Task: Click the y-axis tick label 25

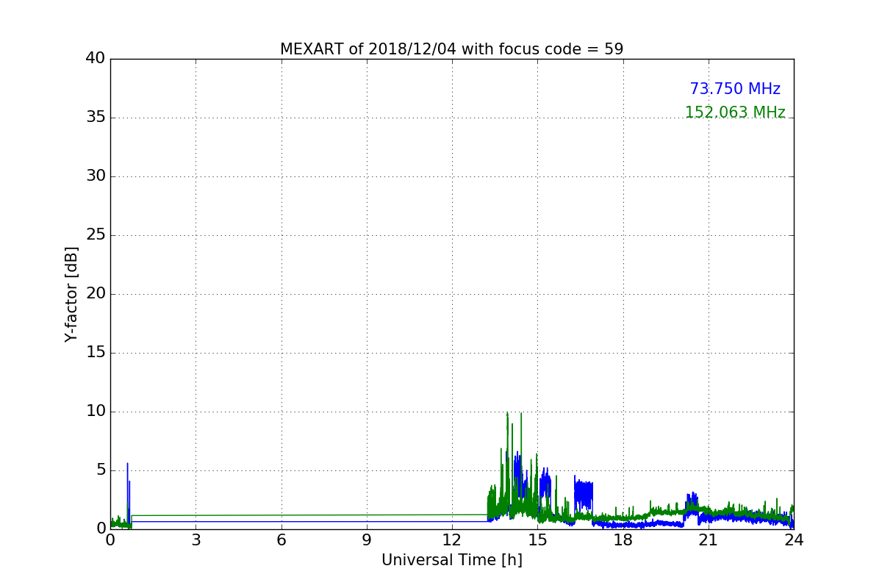Action: click(96, 235)
